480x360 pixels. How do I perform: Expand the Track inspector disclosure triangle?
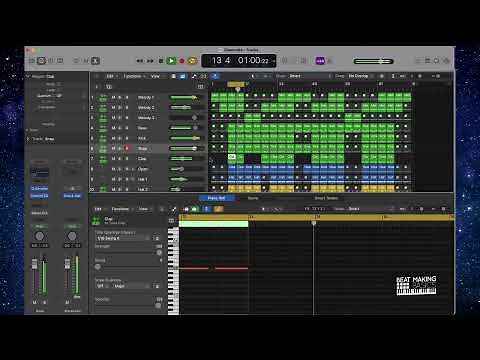28,139
